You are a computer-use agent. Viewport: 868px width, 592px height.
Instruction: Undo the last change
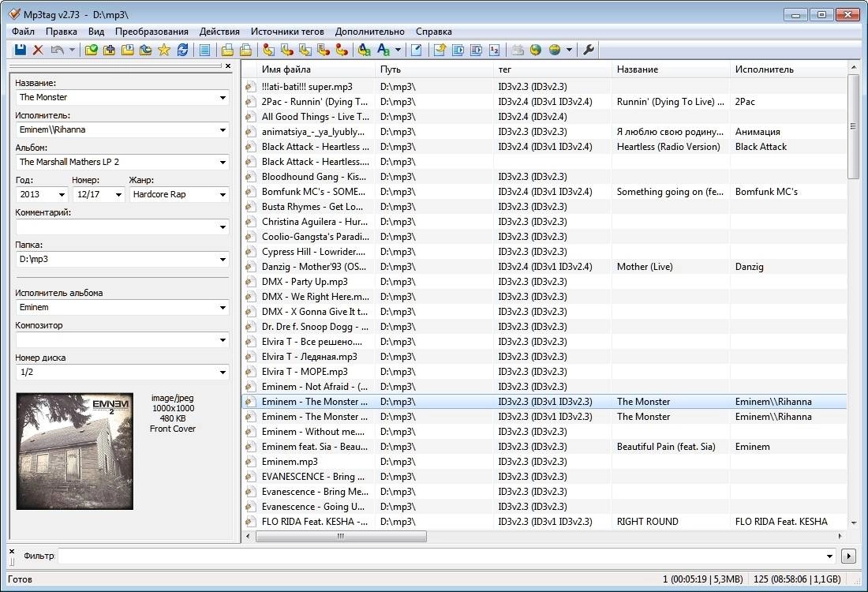pos(57,50)
